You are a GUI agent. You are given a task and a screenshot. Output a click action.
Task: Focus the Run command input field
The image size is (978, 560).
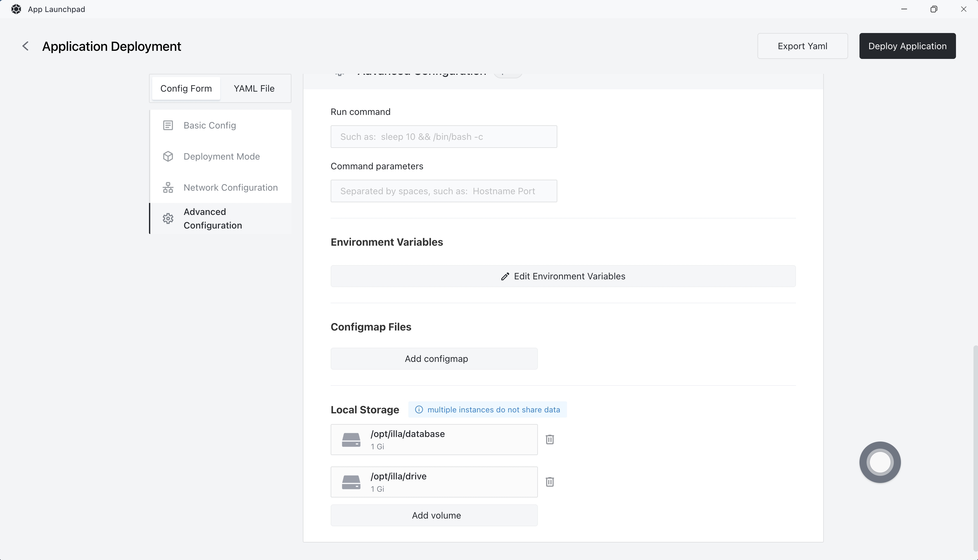click(x=444, y=137)
